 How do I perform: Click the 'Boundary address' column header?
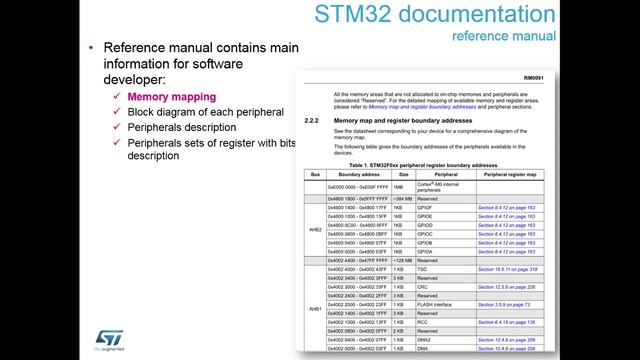click(x=359, y=175)
